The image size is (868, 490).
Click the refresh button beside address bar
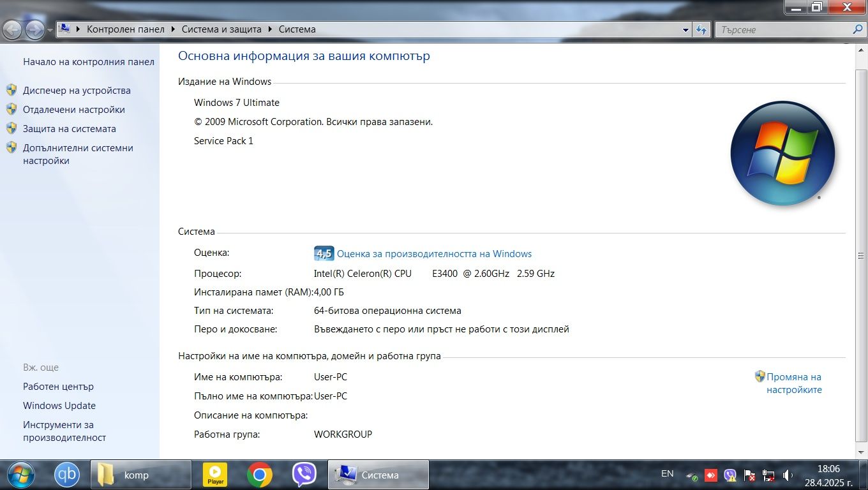pyautogui.click(x=701, y=29)
